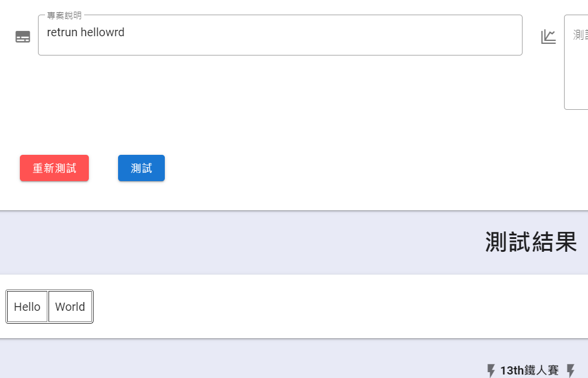Screen dimensions: 588x378
Task: Click the 測試結果 heading
Action: point(531,242)
